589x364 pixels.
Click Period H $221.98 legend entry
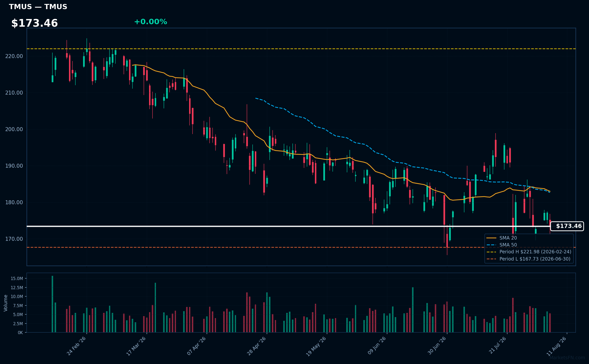[x=529, y=252]
